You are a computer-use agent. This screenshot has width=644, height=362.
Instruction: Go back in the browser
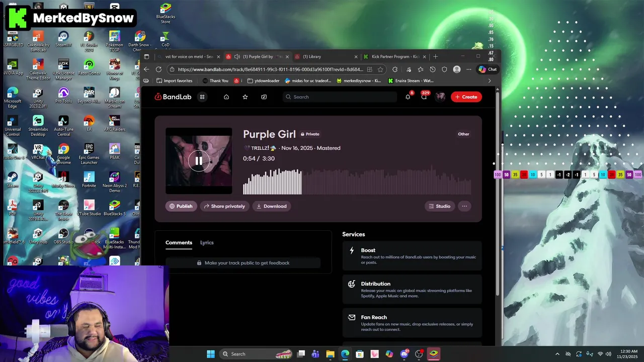pos(146,69)
